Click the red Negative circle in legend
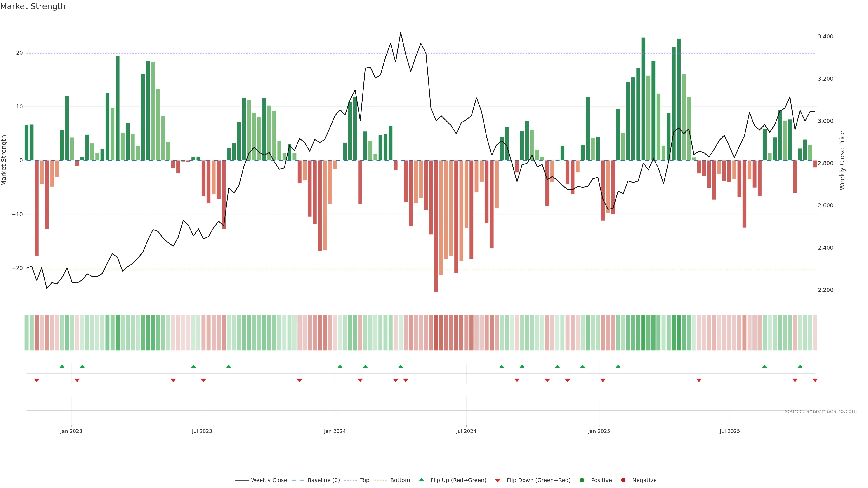The image size is (868, 488). pos(623,480)
